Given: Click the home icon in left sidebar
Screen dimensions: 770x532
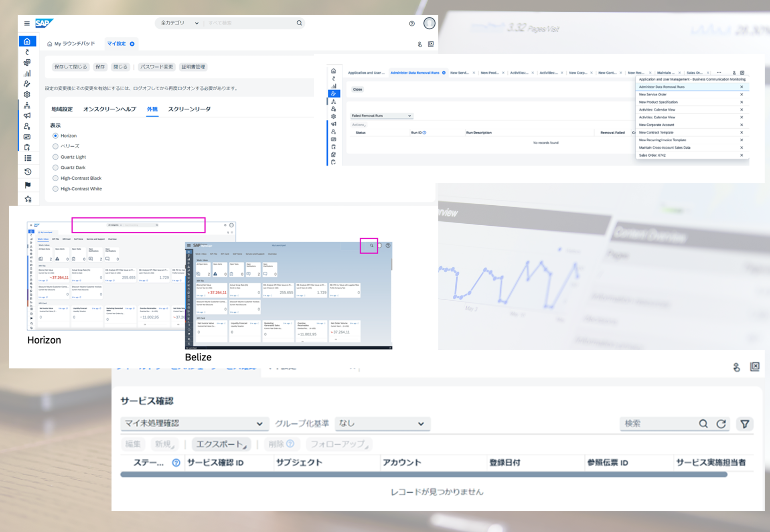Looking at the screenshot, I should click(x=27, y=41).
